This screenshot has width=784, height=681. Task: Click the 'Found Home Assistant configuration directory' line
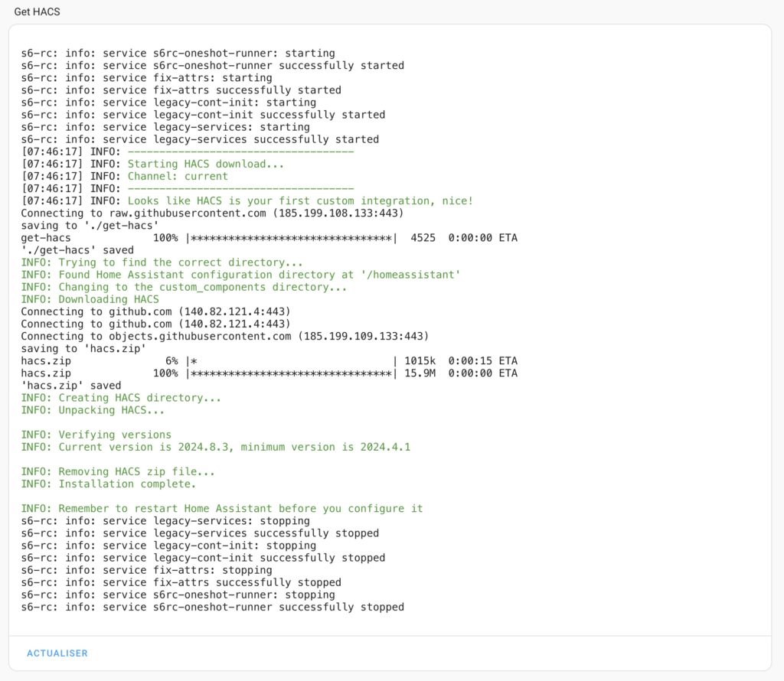point(240,275)
